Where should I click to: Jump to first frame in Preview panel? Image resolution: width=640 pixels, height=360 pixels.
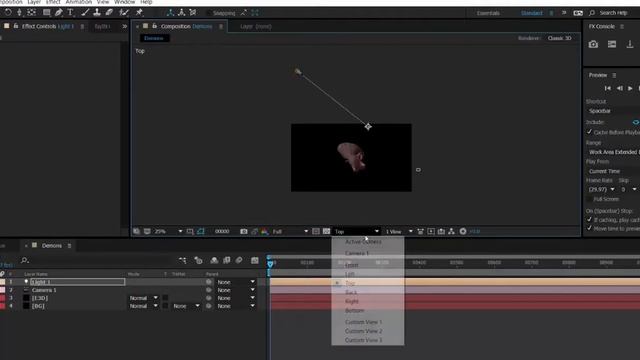tap(607, 88)
